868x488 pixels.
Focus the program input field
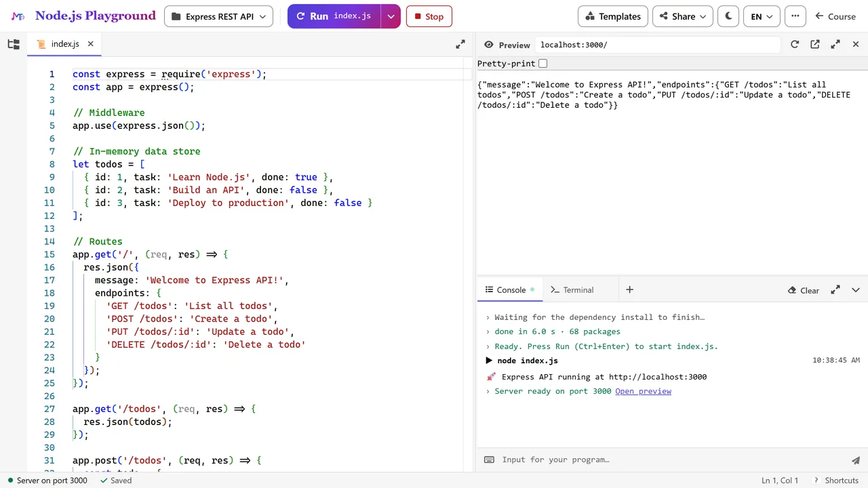pyautogui.click(x=671, y=460)
